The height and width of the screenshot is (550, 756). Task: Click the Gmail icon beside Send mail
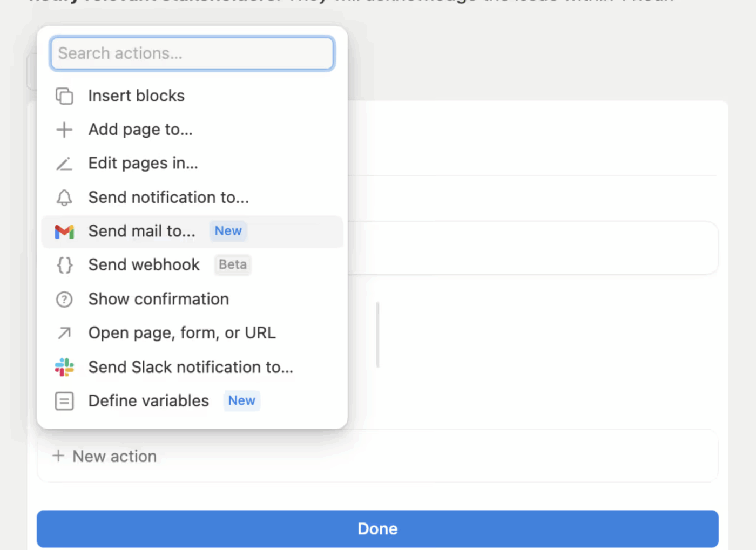pos(64,231)
